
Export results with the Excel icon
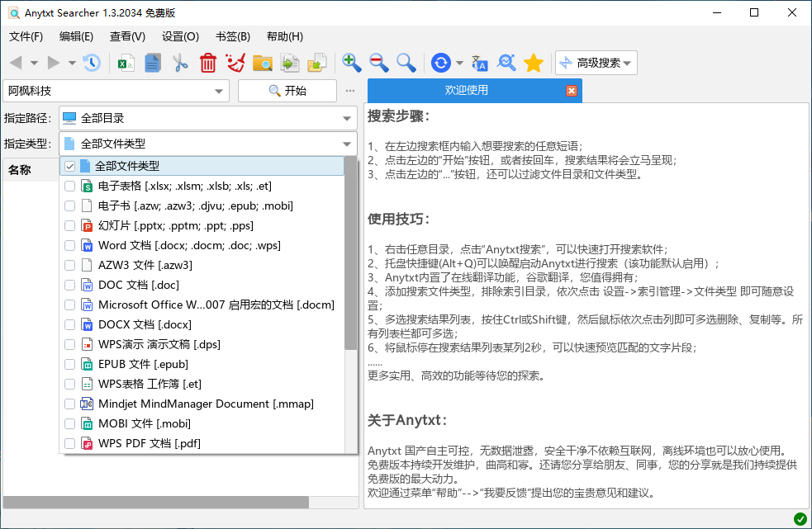pos(126,64)
